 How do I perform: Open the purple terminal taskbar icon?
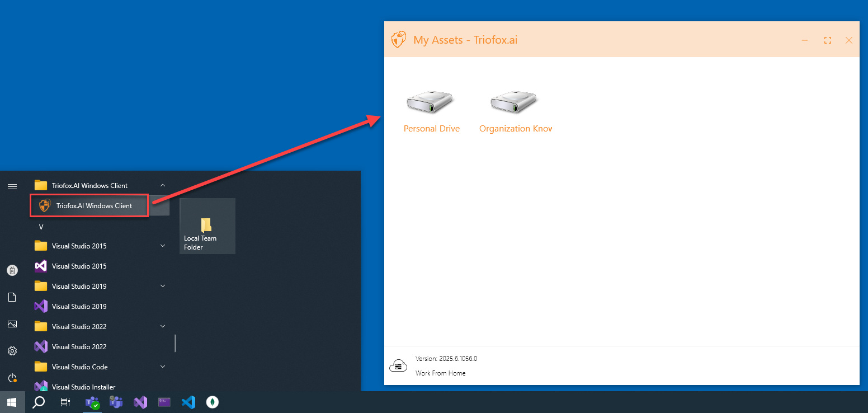[x=164, y=402]
